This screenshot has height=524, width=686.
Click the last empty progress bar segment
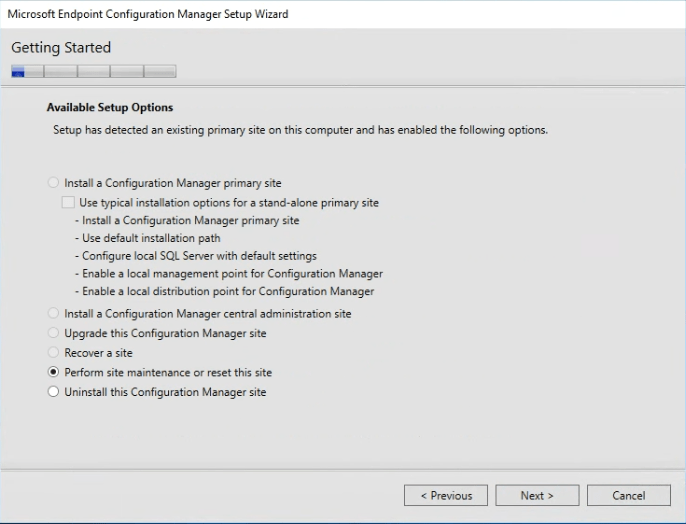click(x=160, y=71)
